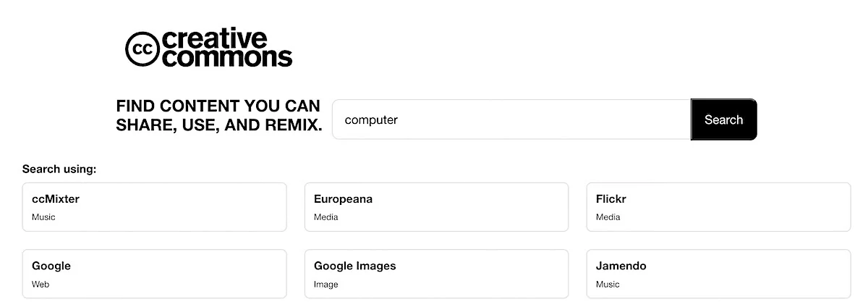Choose the Jamendo music source card

[718, 274]
